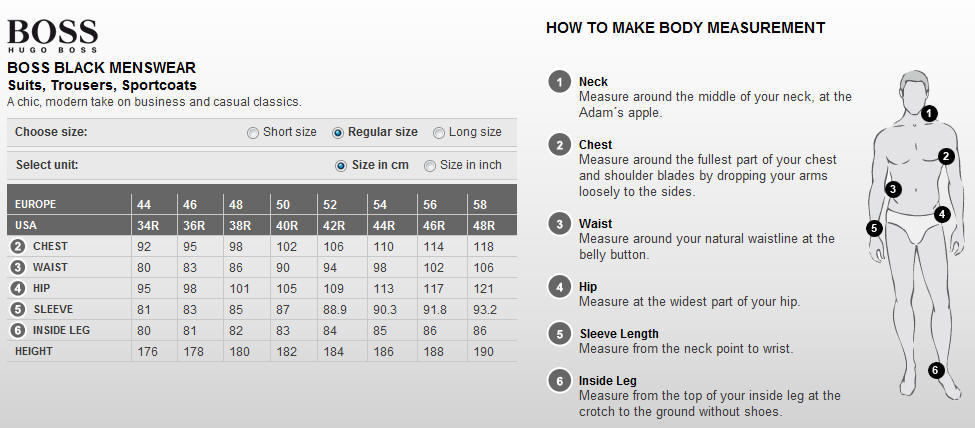Viewport: 975px width, 428px height.
Task: Click the BOSS Hugo Boss logo
Action: [52, 36]
